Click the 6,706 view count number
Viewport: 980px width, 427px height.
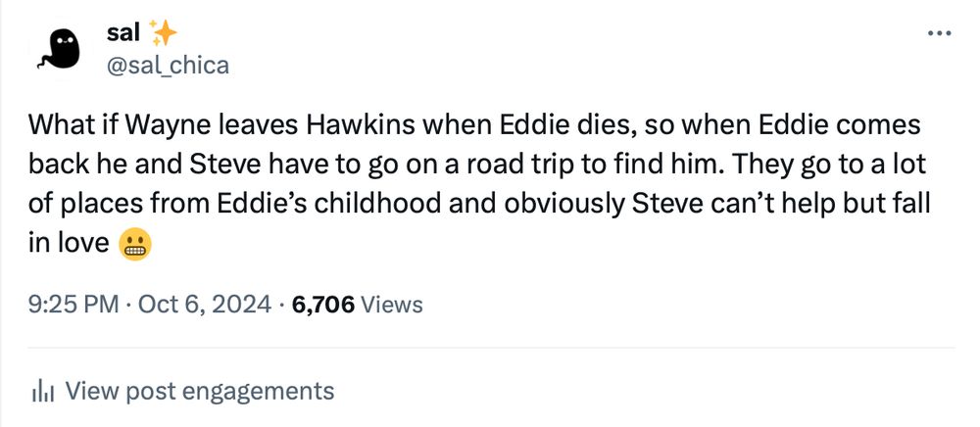pyautogui.click(x=323, y=305)
